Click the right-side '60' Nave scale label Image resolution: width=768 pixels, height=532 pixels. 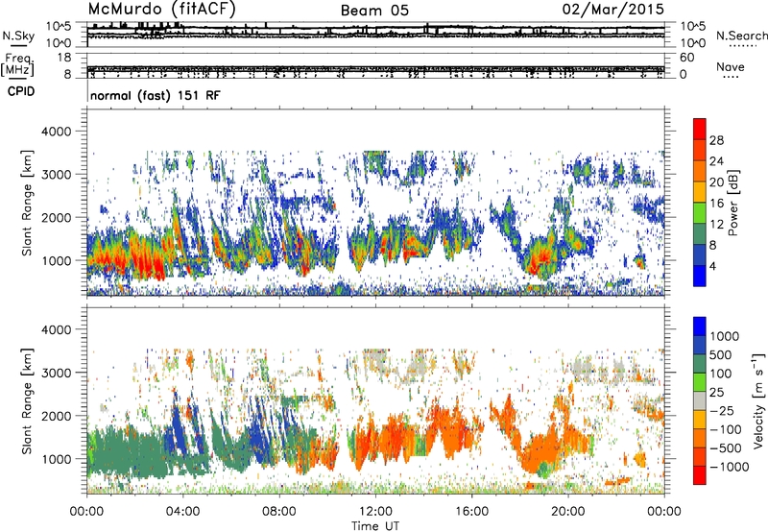click(686, 58)
